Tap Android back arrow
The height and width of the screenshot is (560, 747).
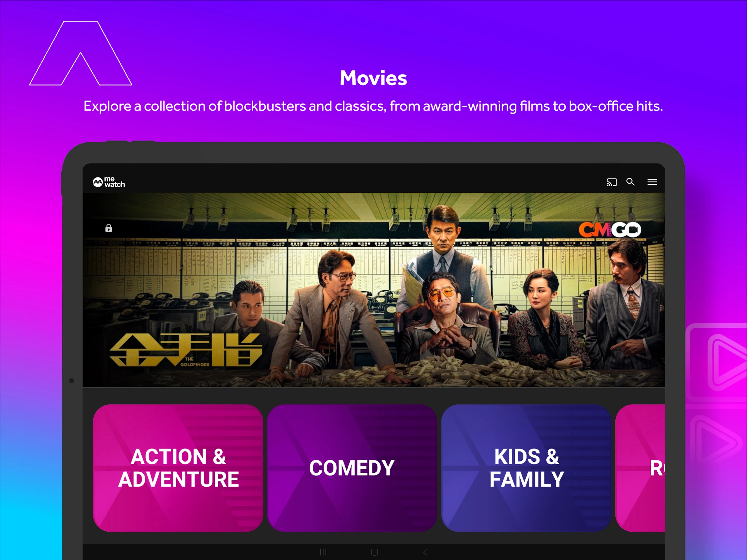[425, 552]
